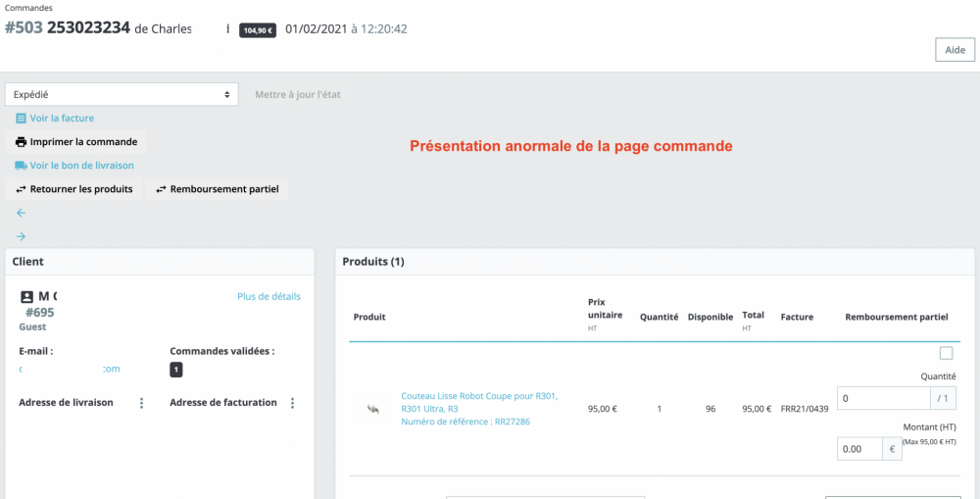Open Adresse de livraison options menu
This screenshot has height=499, width=980.
pyautogui.click(x=142, y=403)
